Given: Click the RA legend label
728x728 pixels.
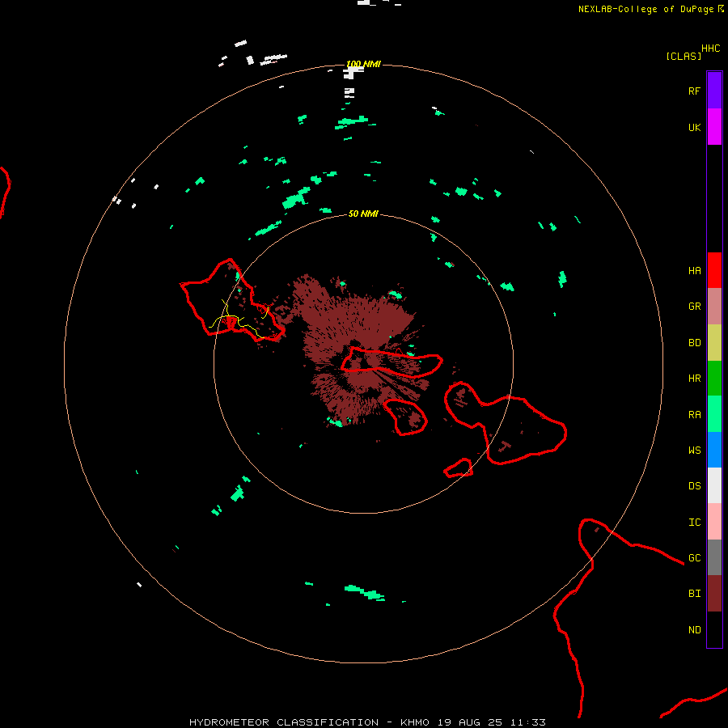Looking at the screenshot, I should (x=695, y=415).
